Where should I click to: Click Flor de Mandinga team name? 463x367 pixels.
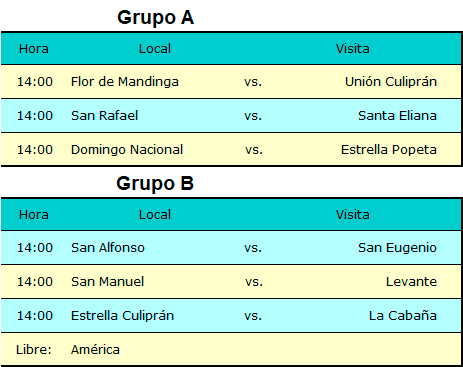[x=125, y=82]
